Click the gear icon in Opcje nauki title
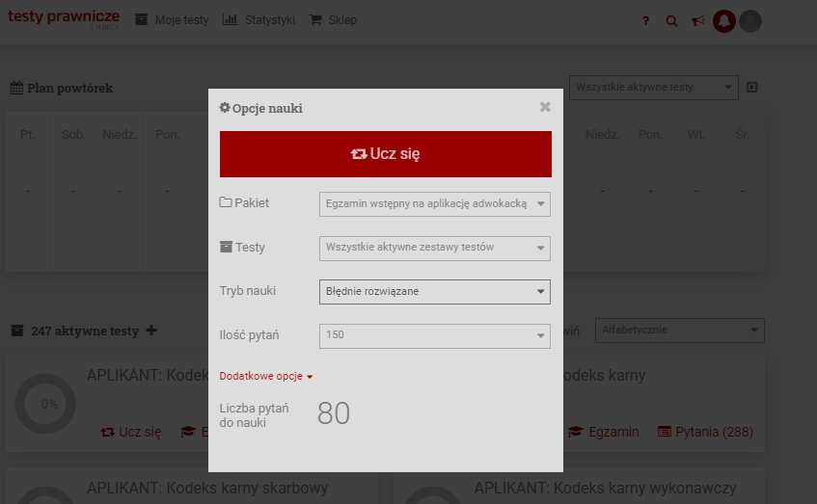The height and width of the screenshot is (504, 817). pos(225,107)
